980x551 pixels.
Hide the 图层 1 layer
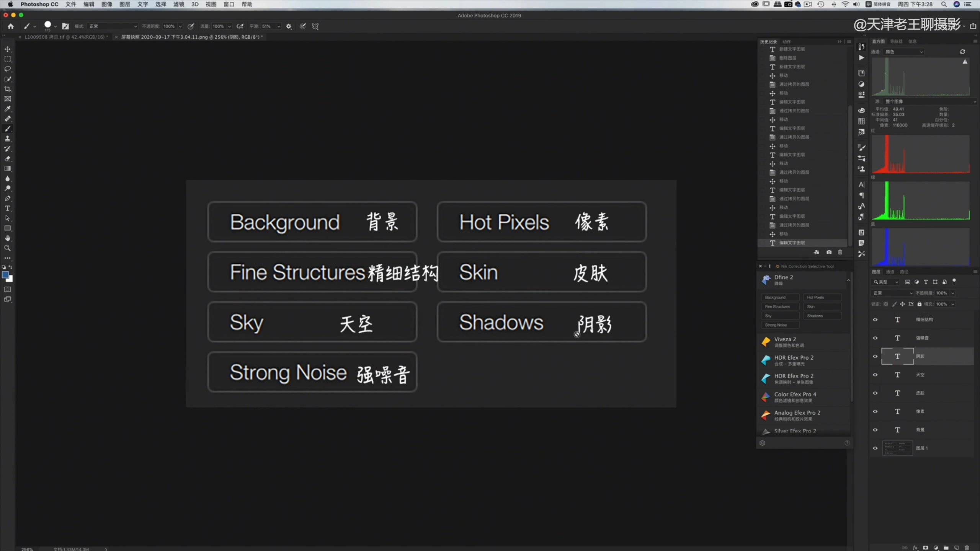(x=875, y=448)
